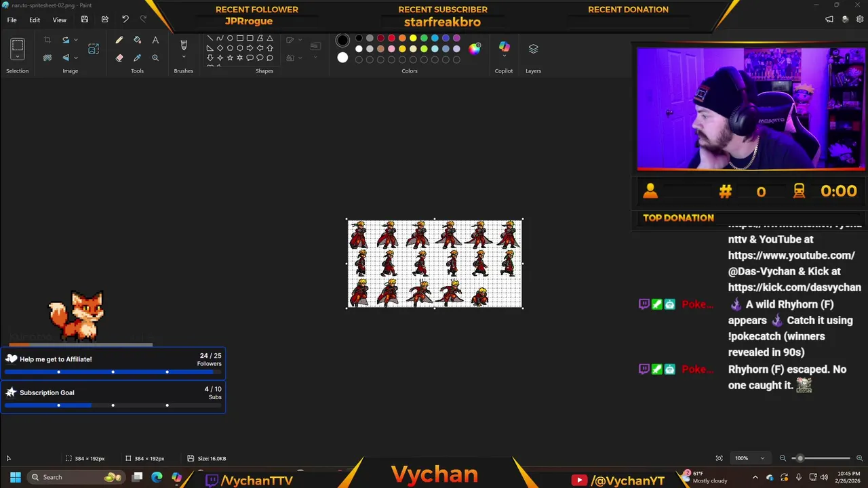Show hidden system tray icons
The width and height of the screenshot is (868, 488).
coord(755,477)
